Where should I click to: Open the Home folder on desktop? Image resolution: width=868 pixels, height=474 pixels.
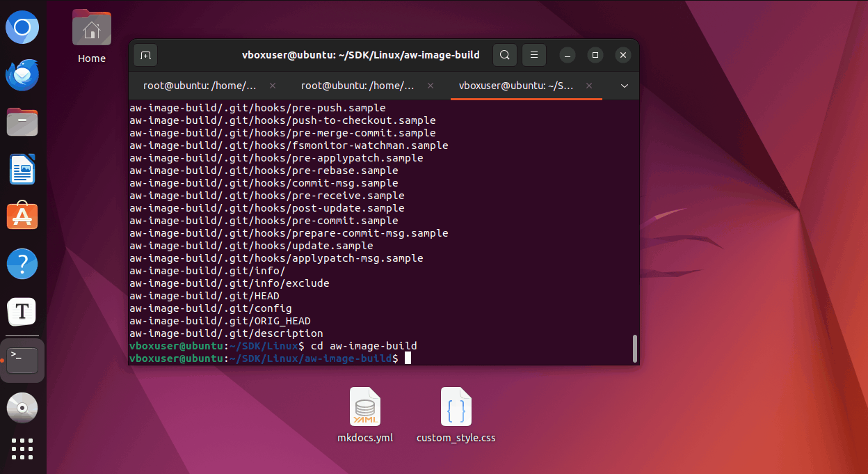tap(92, 30)
